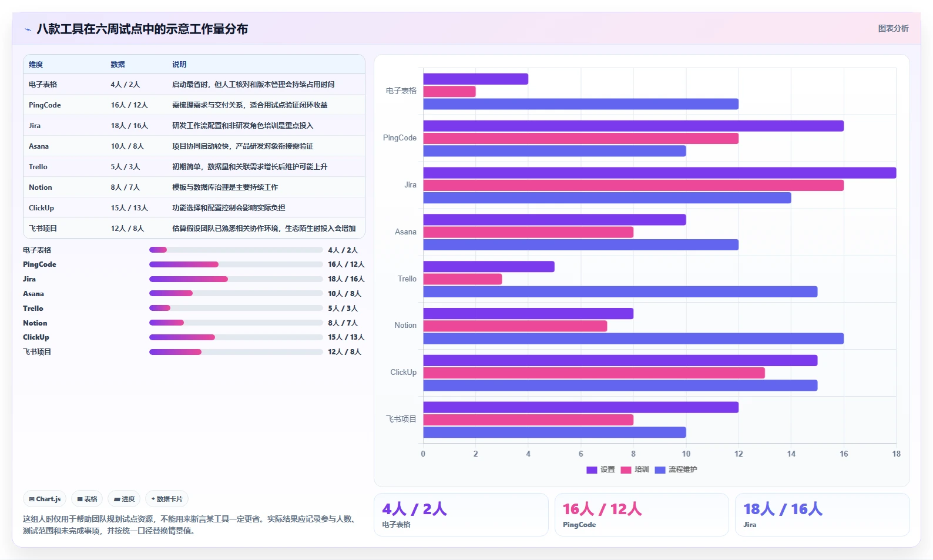Viewport: 933px width, 560px height.
Task: Click the 电子表格 progress bar
Action: 236,250
